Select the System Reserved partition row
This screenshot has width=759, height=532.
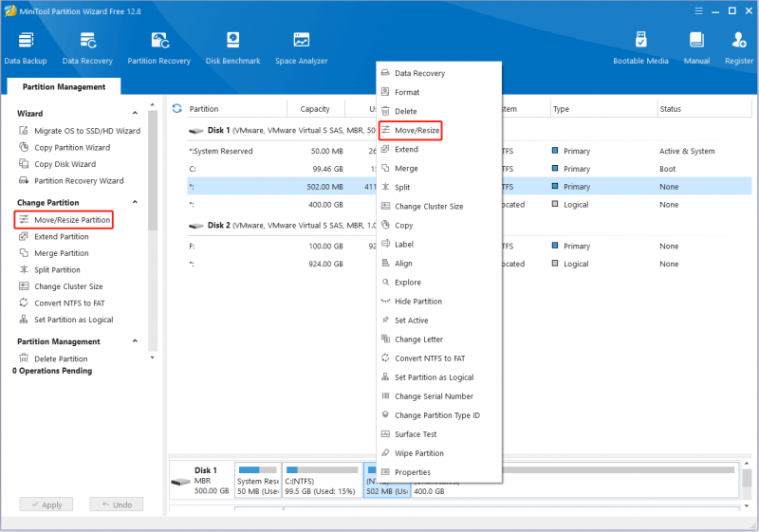[x=469, y=151]
